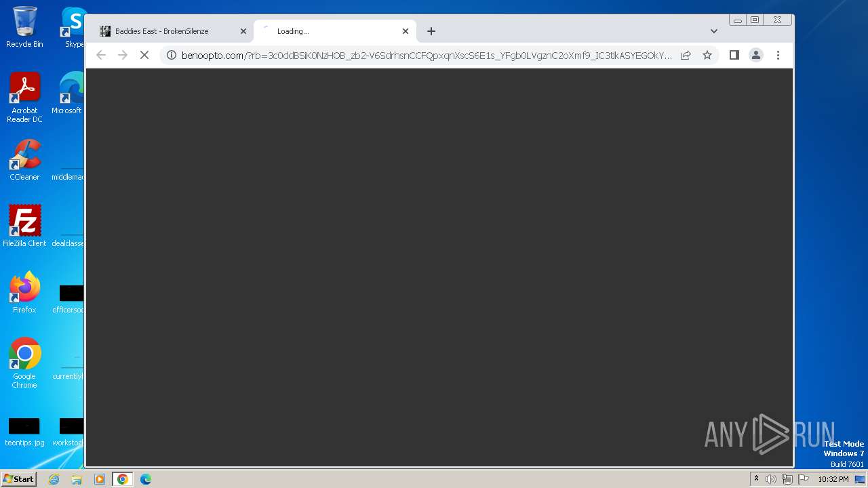Select the officersoc desktop file

point(68,300)
